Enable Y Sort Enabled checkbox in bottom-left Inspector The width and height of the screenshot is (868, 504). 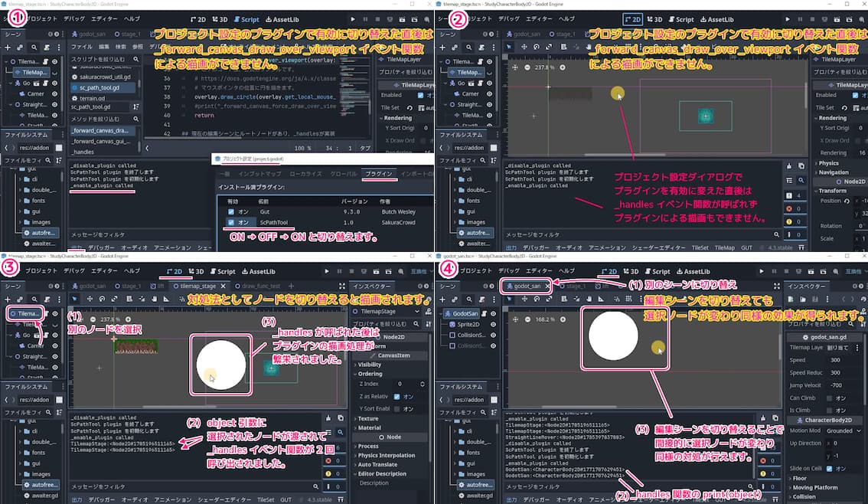[397, 409]
